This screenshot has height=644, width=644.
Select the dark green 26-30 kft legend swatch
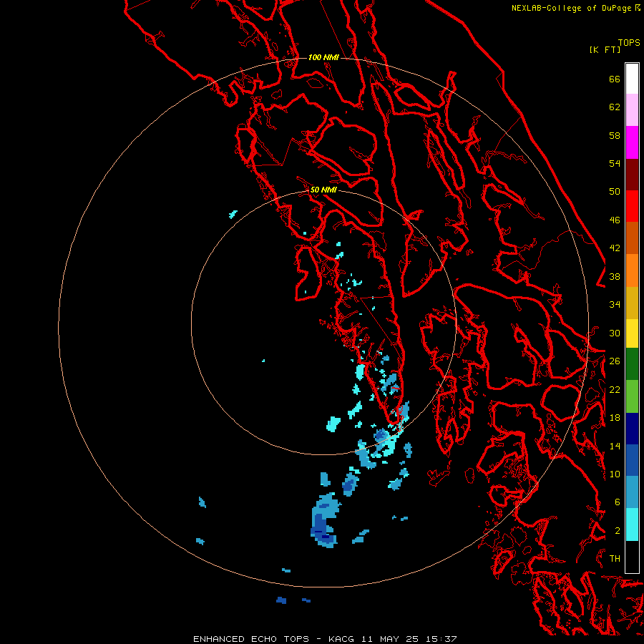click(x=632, y=364)
